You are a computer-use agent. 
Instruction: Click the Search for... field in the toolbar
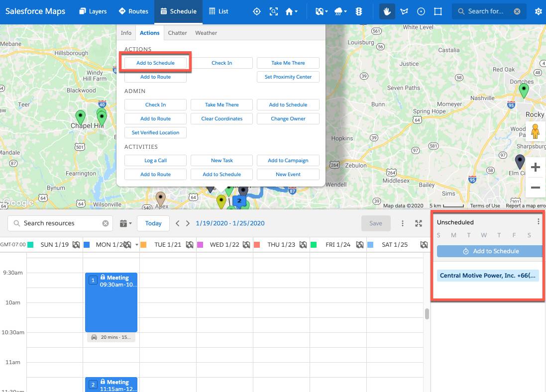[x=489, y=11]
